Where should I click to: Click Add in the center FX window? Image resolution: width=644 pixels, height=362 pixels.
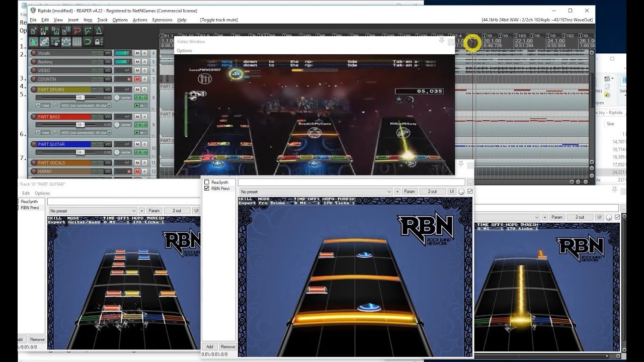(x=210, y=346)
